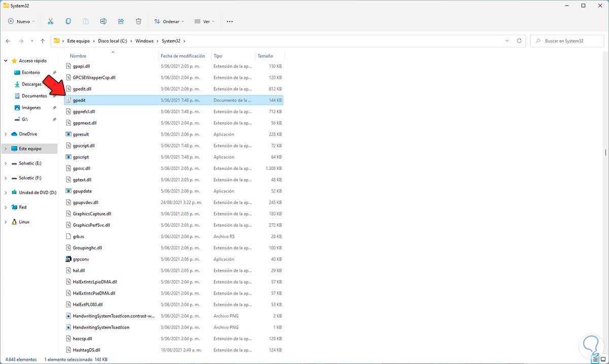Sort by Fecha de modificación column
The image size is (609, 364).
[x=183, y=56]
